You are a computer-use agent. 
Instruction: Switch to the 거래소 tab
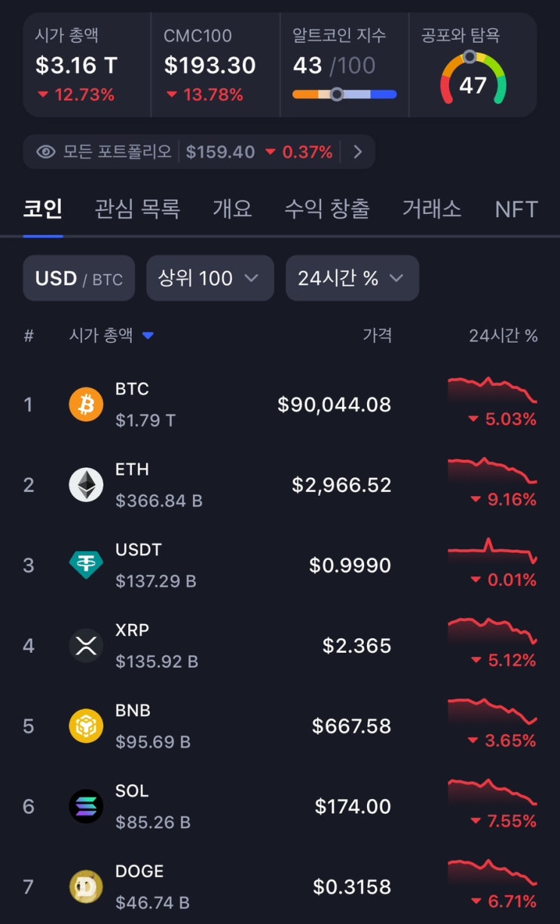(432, 209)
